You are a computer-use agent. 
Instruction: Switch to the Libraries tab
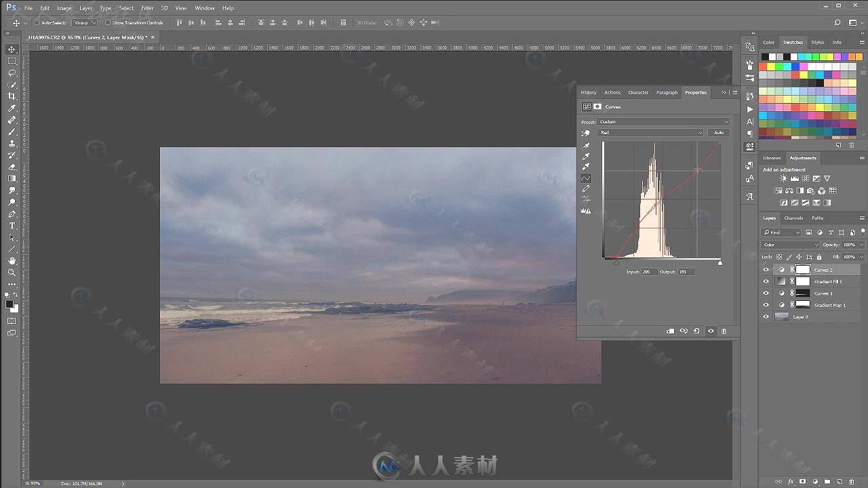click(772, 158)
